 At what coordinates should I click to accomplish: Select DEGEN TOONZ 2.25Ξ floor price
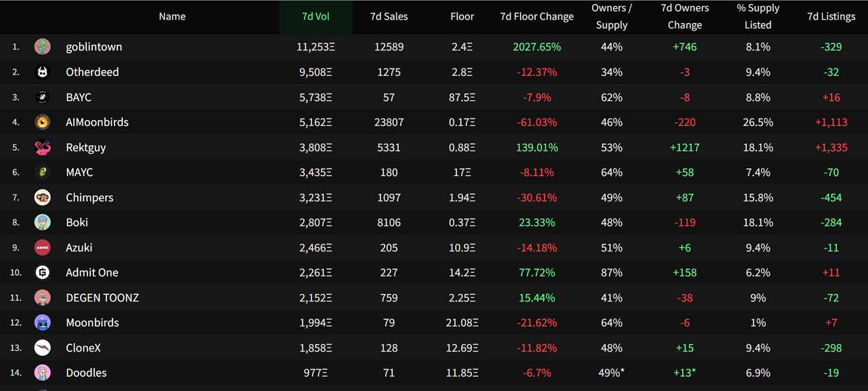(462, 297)
